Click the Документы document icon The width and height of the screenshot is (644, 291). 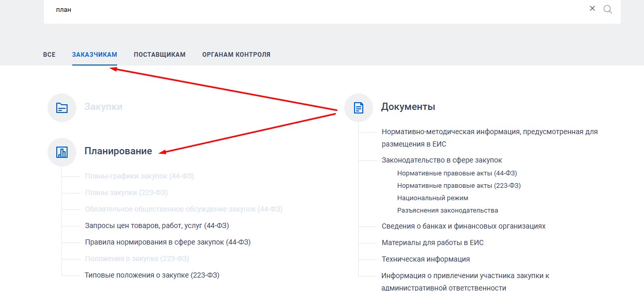click(x=359, y=107)
